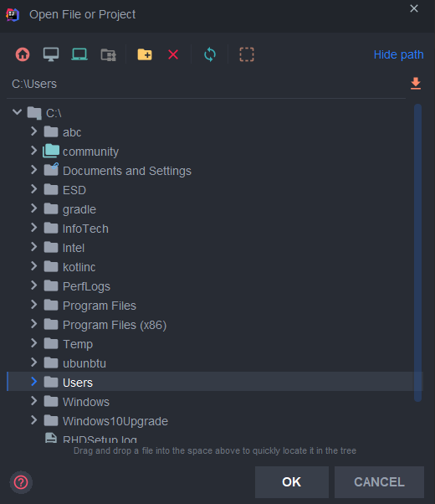
Task: Select the Windows row
Action: pyautogui.click(x=215, y=402)
